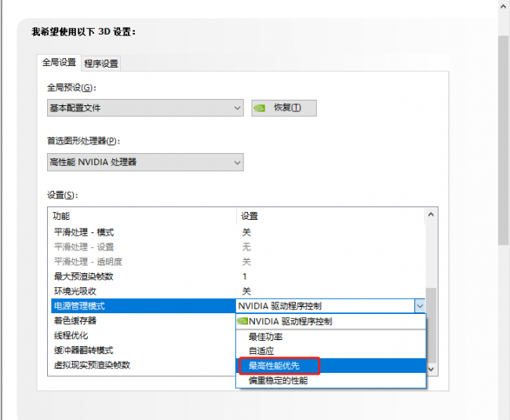This screenshot has height=420, width=510.
Task: Select the 平滑处理 - 设置 row
Action: tap(238, 247)
